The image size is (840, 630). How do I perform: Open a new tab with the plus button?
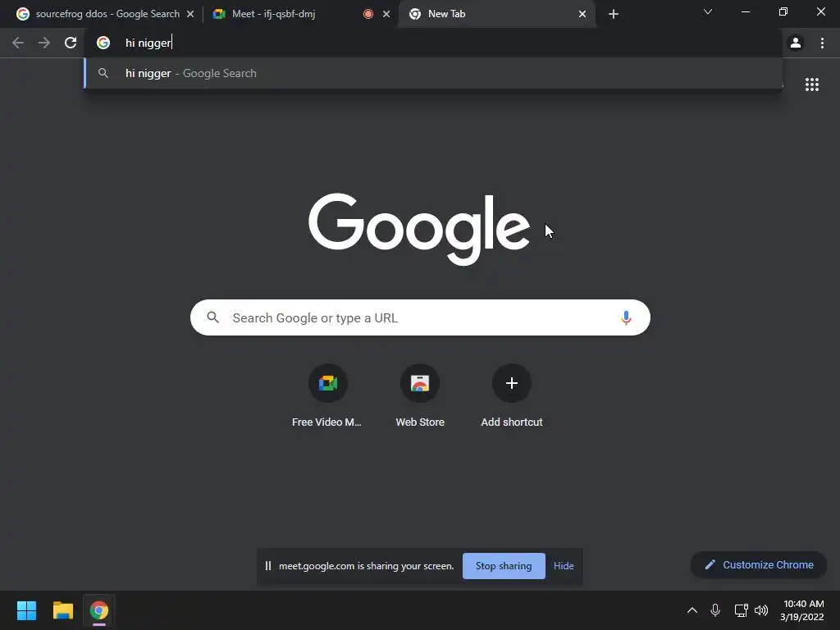614,14
